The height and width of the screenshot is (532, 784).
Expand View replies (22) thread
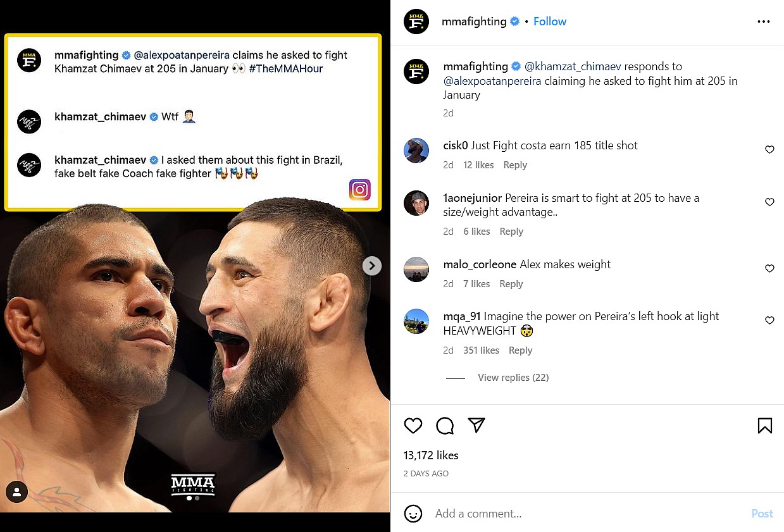[513, 378]
